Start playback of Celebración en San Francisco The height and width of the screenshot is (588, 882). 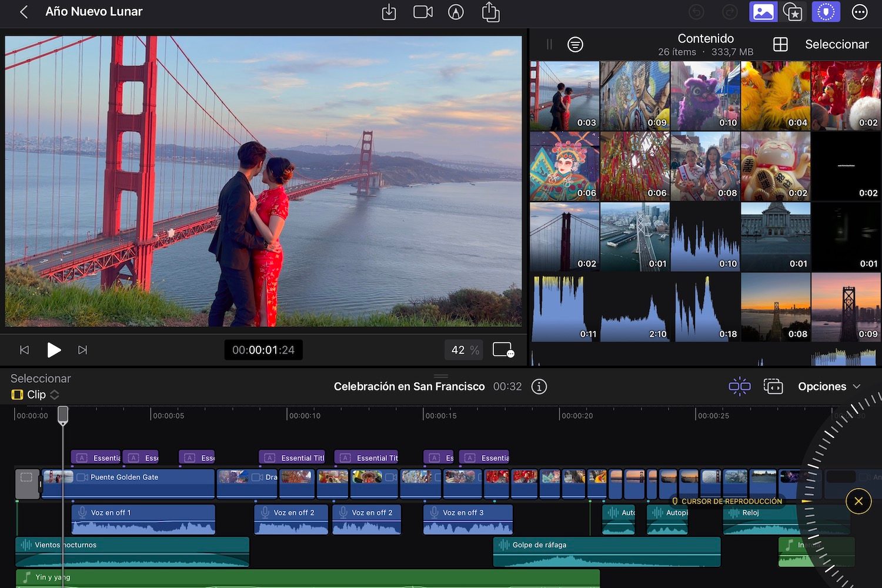coord(54,350)
